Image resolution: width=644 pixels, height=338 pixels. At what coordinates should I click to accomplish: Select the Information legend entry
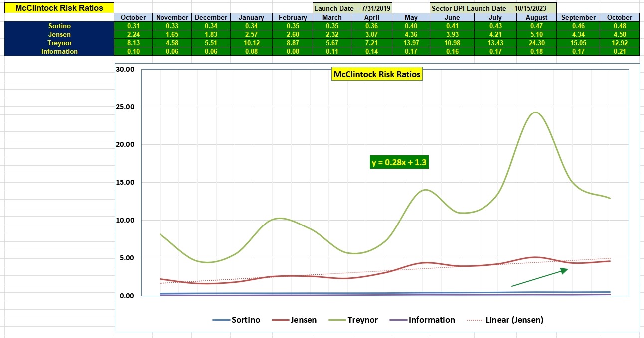pyautogui.click(x=422, y=320)
